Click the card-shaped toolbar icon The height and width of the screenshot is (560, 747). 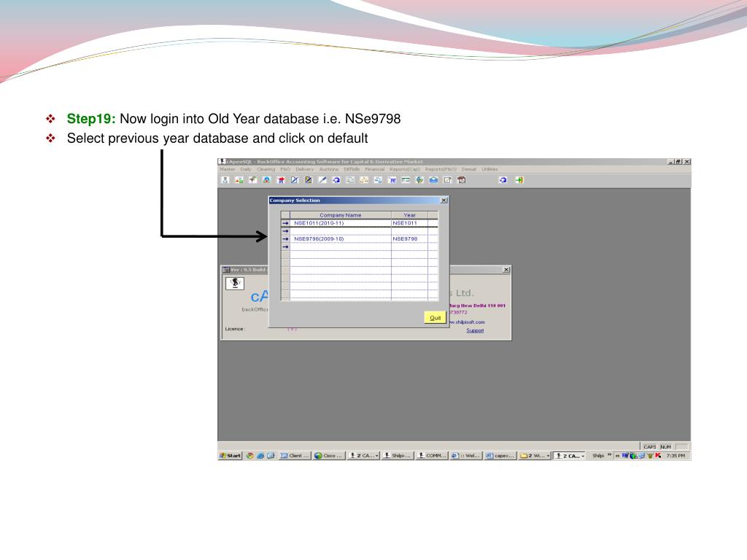[406, 180]
